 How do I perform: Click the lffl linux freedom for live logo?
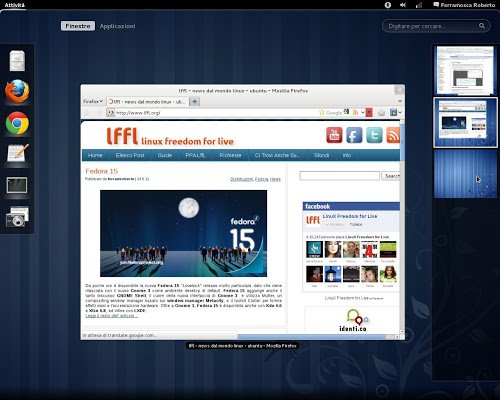(170, 136)
